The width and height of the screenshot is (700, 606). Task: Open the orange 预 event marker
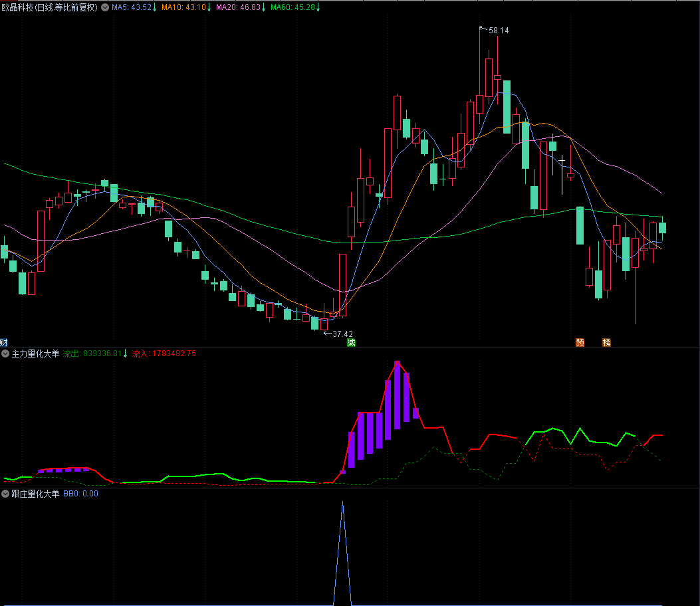point(580,343)
